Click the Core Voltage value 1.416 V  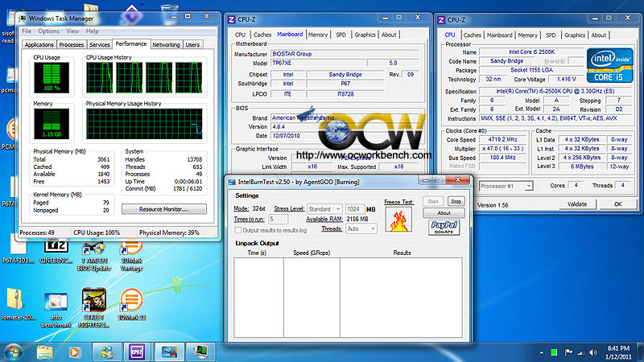tap(567, 79)
